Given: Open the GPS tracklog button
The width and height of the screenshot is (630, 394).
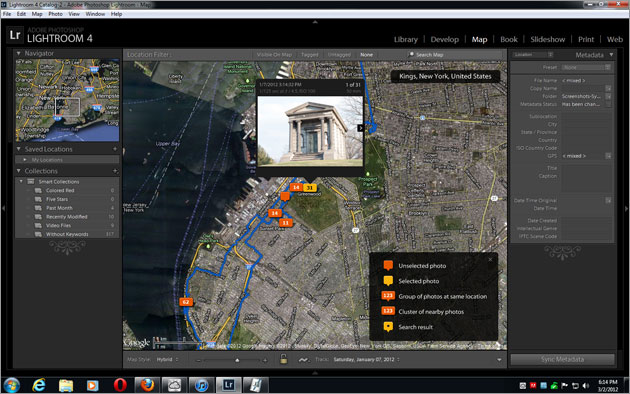Looking at the screenshot, I should [304, 359].
